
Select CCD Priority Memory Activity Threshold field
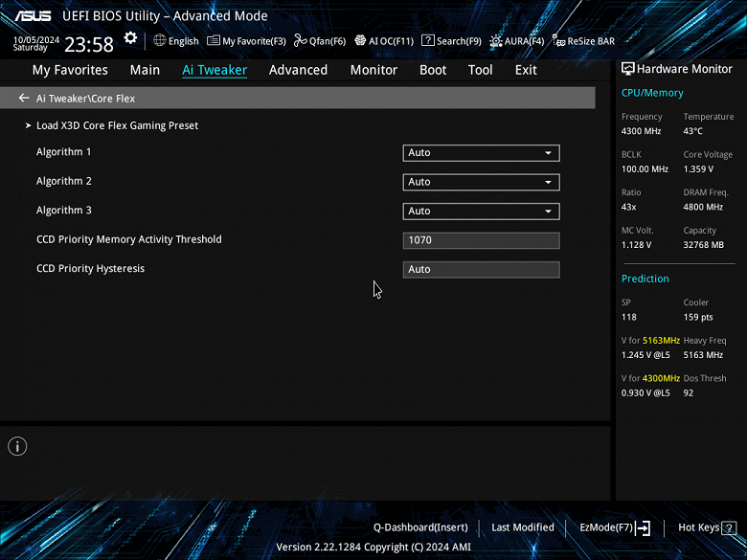[481, 240]
